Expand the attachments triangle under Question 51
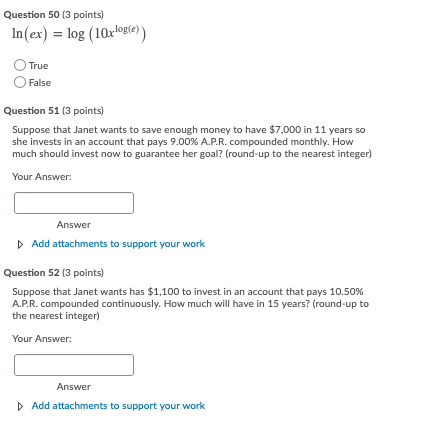The image size is (444, 422). pyautogui.click(x=20, y=244)
